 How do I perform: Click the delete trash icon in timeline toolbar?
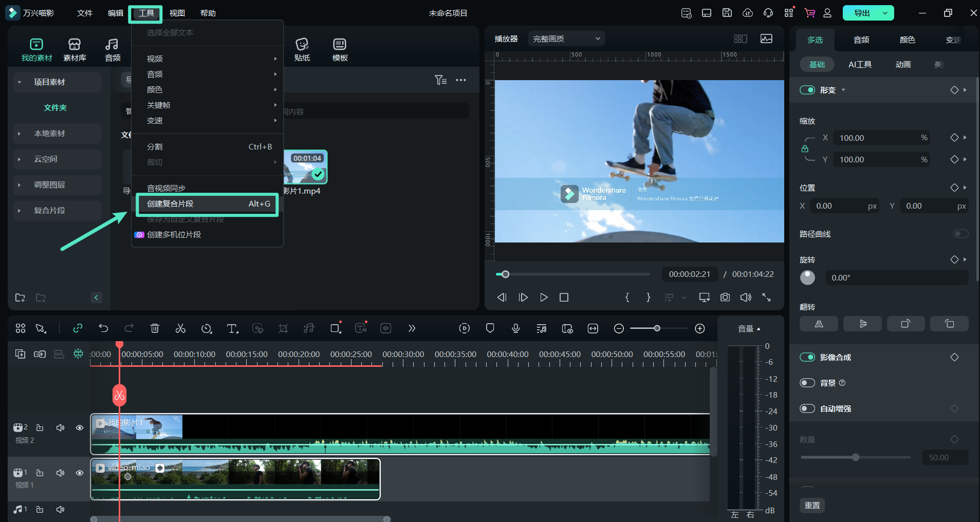pyautogui.click(x=155, y=328)
